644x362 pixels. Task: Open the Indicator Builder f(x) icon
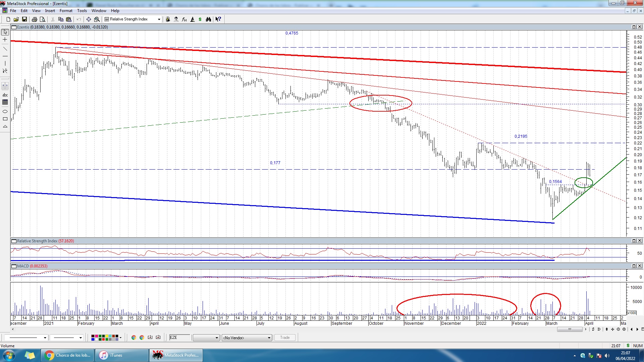(x=184, y=19)
